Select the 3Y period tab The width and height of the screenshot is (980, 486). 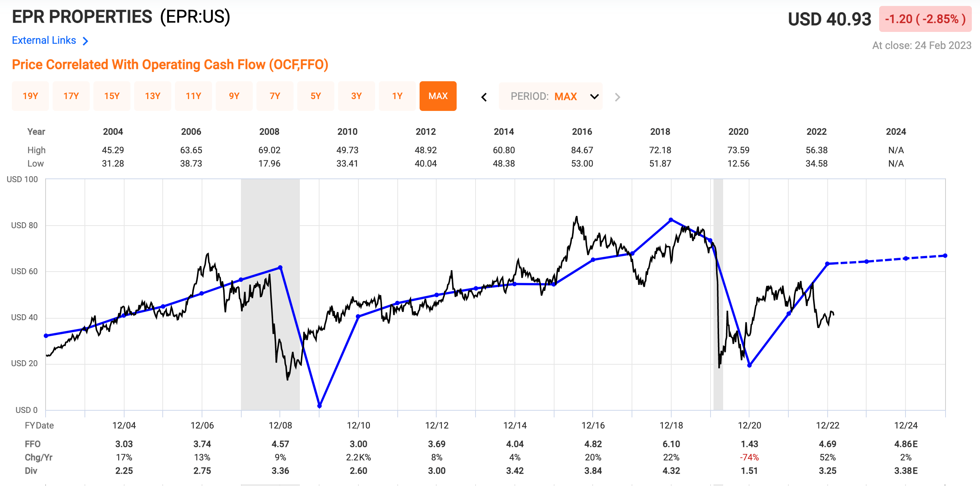point(357,96)
